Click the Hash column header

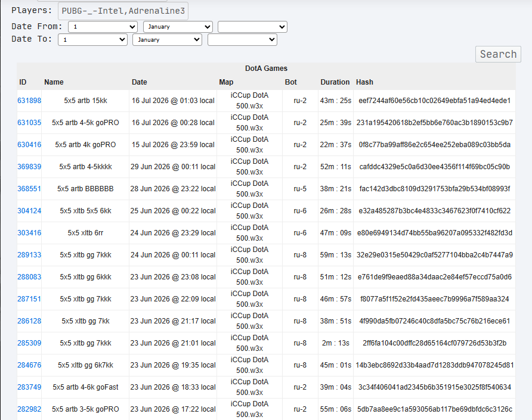pos(364,82)
